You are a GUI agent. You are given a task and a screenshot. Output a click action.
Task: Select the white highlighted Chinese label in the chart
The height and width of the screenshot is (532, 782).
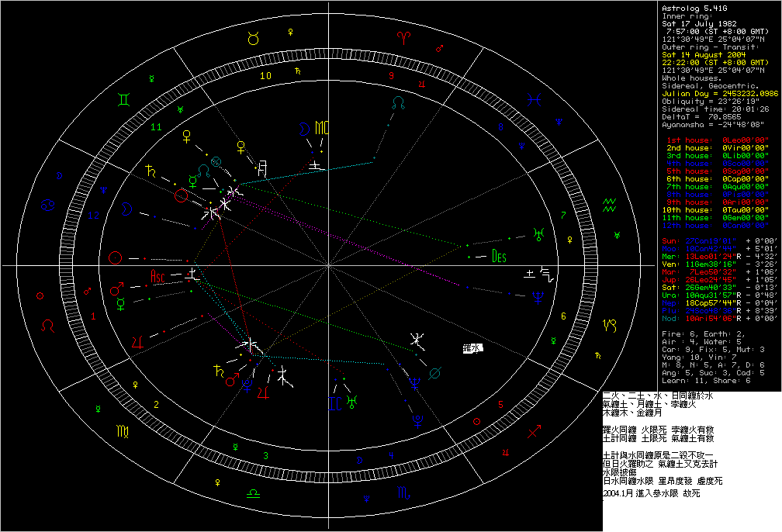472,348
